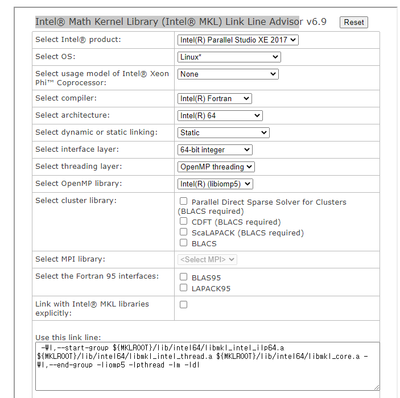Click the 'Select threading layer:' label

pos(79,166)
